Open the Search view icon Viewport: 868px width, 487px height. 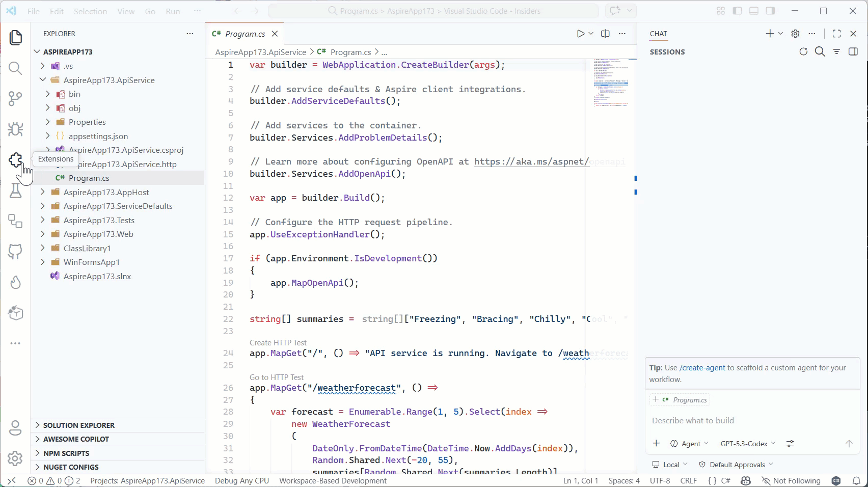click(15, 68)
